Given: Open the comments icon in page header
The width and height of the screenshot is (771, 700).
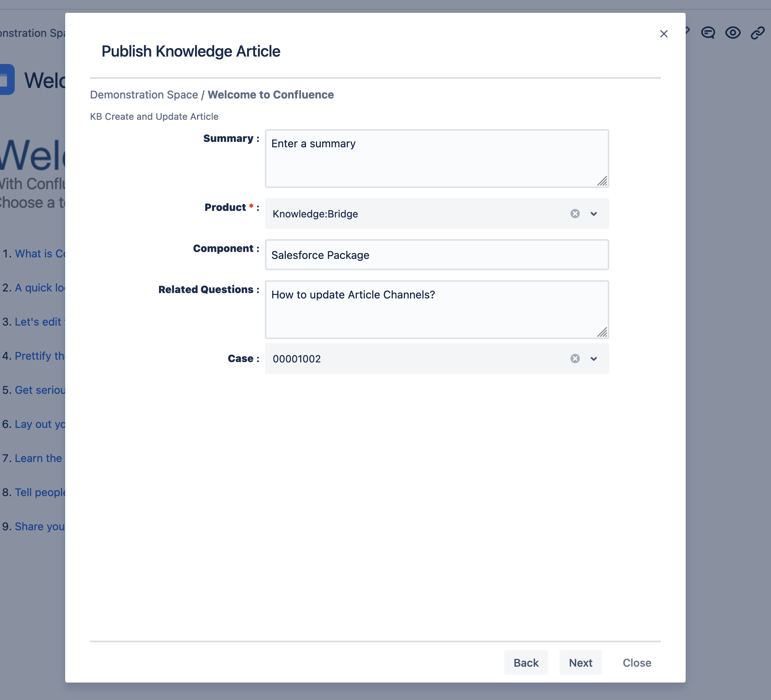Looking at the screenshot, I should pyautogui.click(x=708, y=33).
